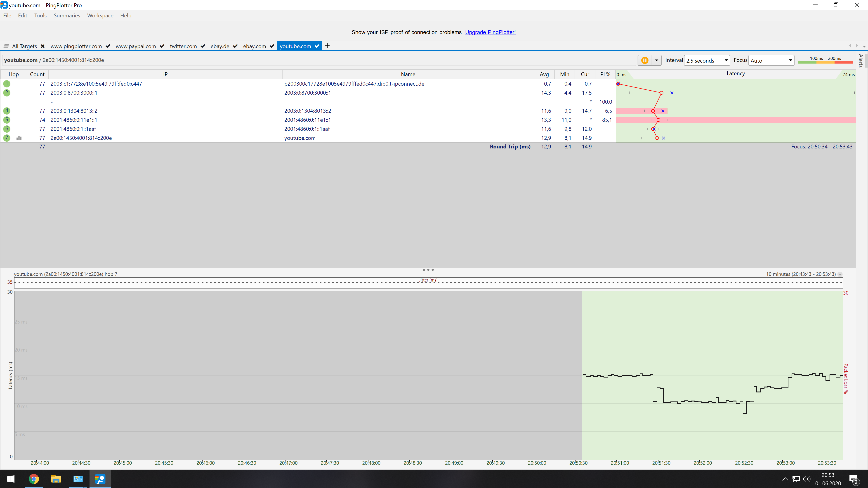
Task: Click the Jitter (ms) graph label
Action: [428, 280]
